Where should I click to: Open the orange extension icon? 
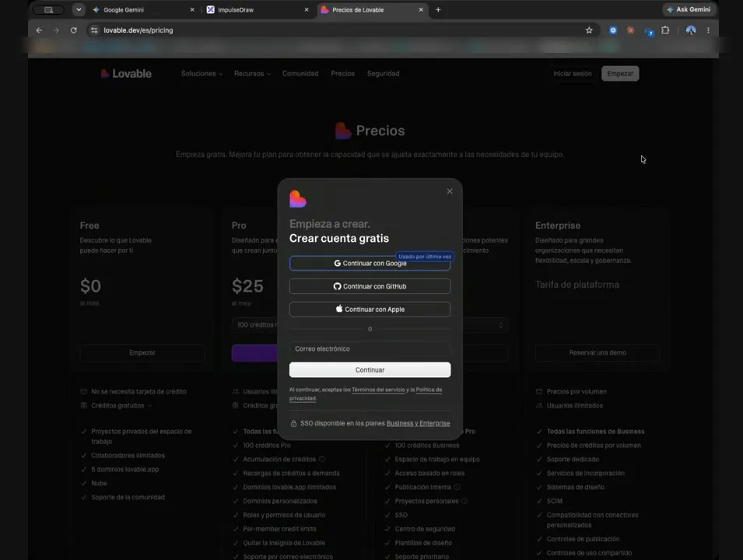(x=630, y=30)
